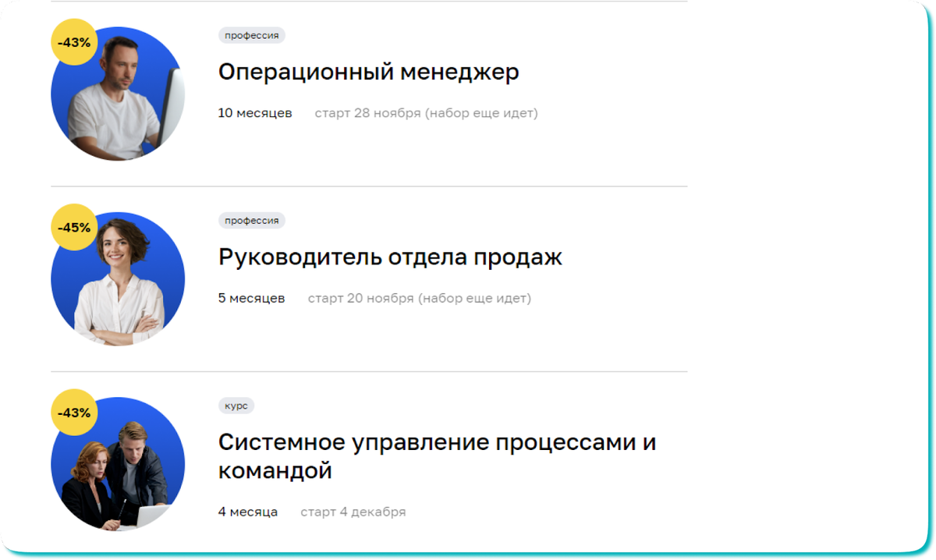Click the 4 месяца duration label
The height and width of the screenshot is (560, 936).
click(x=247, y=512)
